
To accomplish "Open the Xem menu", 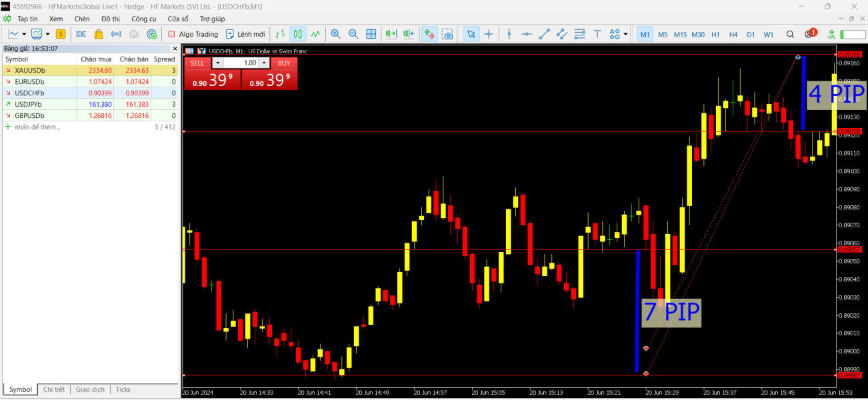I will 56,19.
